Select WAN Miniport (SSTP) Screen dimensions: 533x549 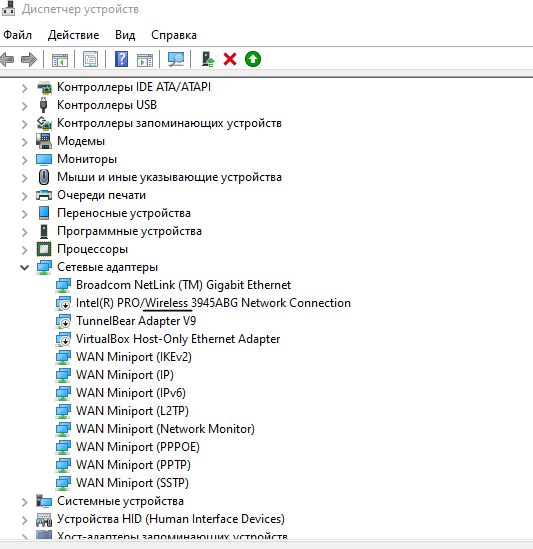(x=132, y=483)
